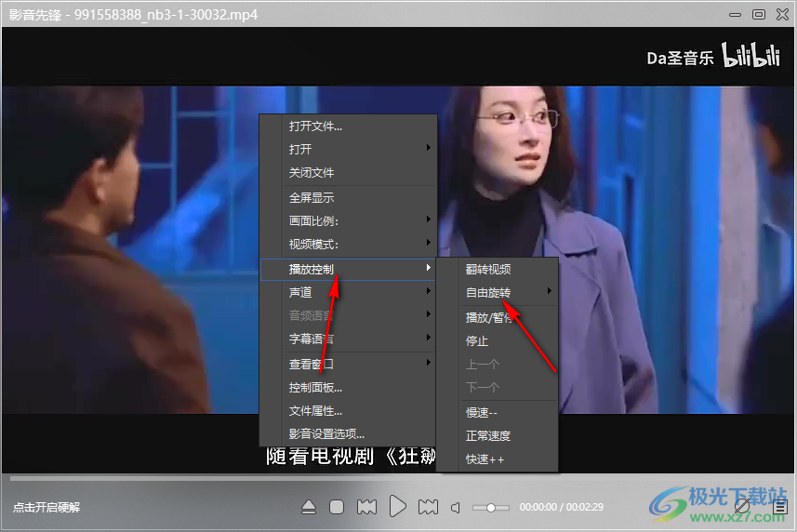Click the volume slider handle

click(x=491, y=508)
